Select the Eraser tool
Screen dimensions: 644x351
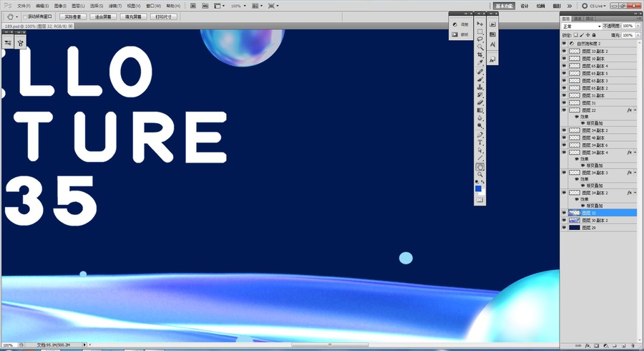coord(479,102)
